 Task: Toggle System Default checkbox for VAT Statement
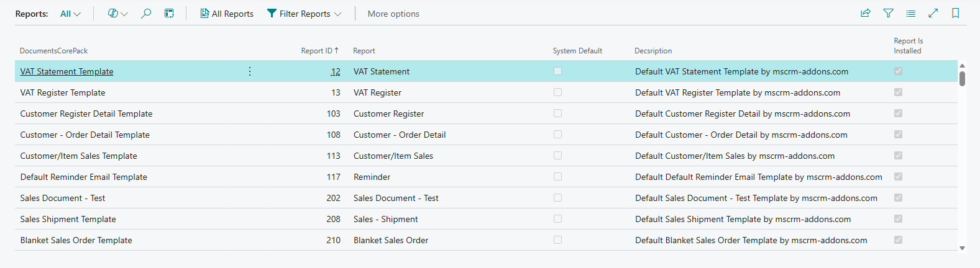557,71
